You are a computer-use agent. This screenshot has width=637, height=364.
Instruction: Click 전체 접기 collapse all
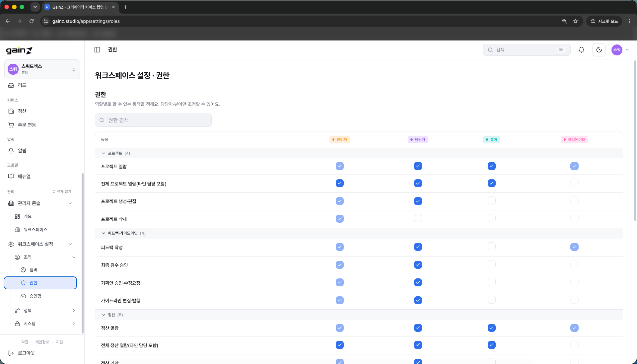[62, 191]
